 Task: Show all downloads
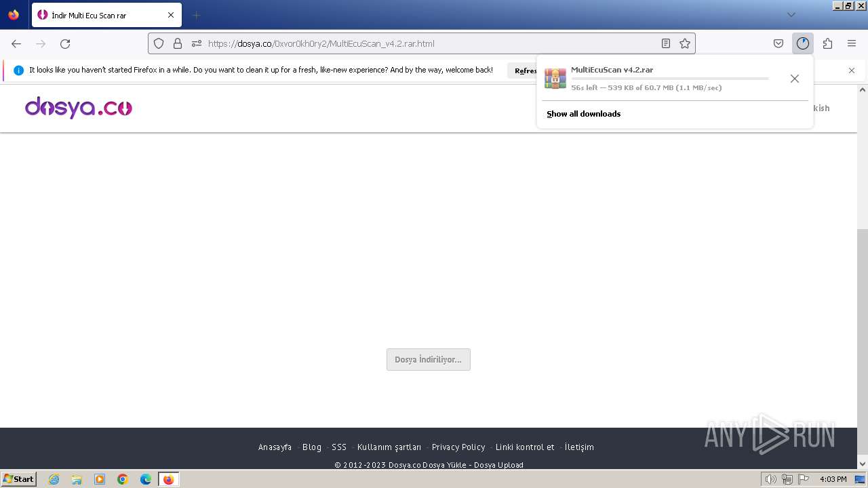pyautogui.click(x=584, y=114)
